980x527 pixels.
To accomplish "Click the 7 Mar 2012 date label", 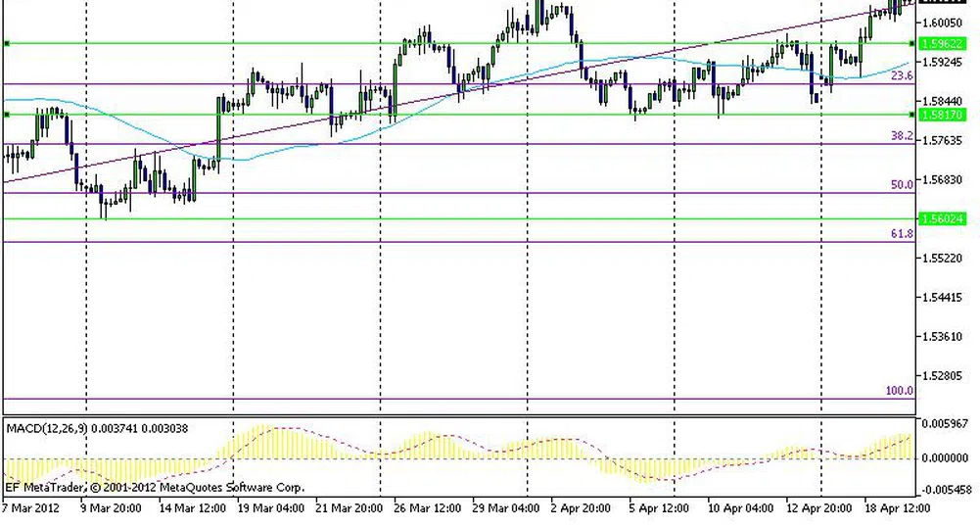I will point(32,508).
